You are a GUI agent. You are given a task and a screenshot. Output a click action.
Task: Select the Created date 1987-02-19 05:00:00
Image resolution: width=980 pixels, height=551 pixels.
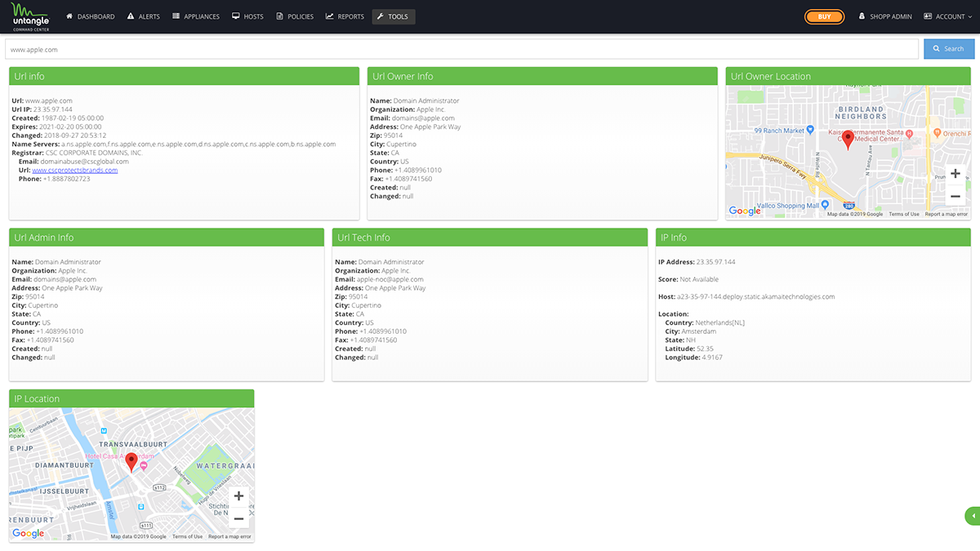(x=71, y=118)
